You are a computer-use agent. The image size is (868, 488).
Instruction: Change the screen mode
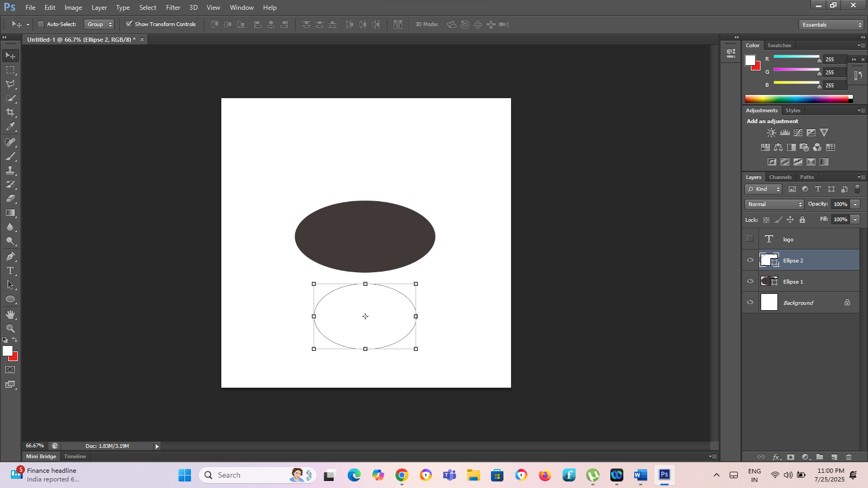(x=10, y=384)
